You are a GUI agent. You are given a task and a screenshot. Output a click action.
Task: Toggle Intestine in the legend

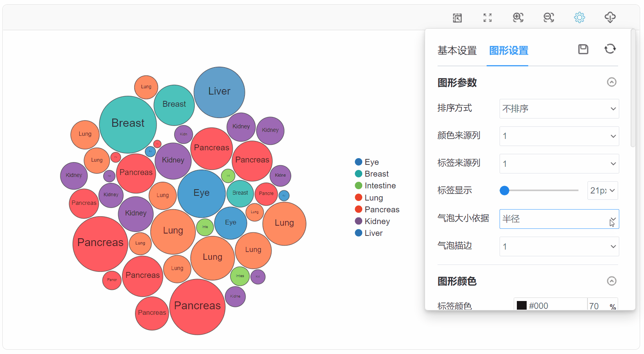(375, 186)
